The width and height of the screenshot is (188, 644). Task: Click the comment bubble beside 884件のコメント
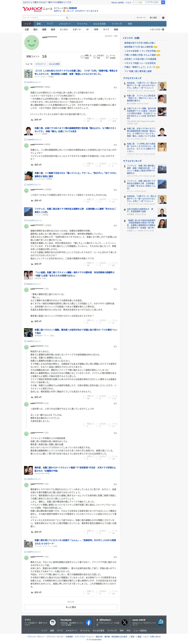click(25, 284)
